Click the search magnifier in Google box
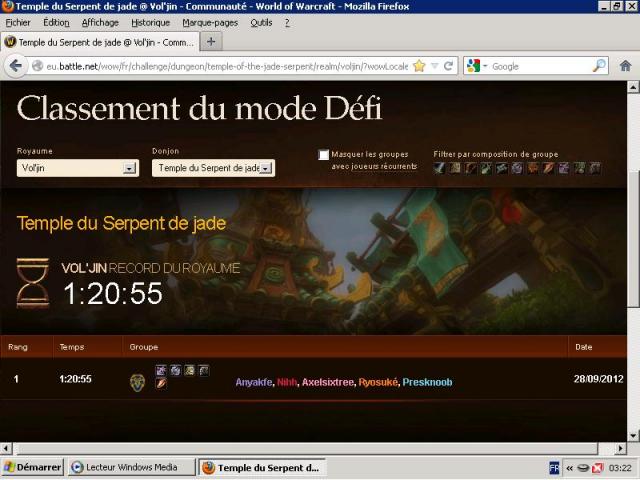The image size is (640, 480). pos(599,66)
